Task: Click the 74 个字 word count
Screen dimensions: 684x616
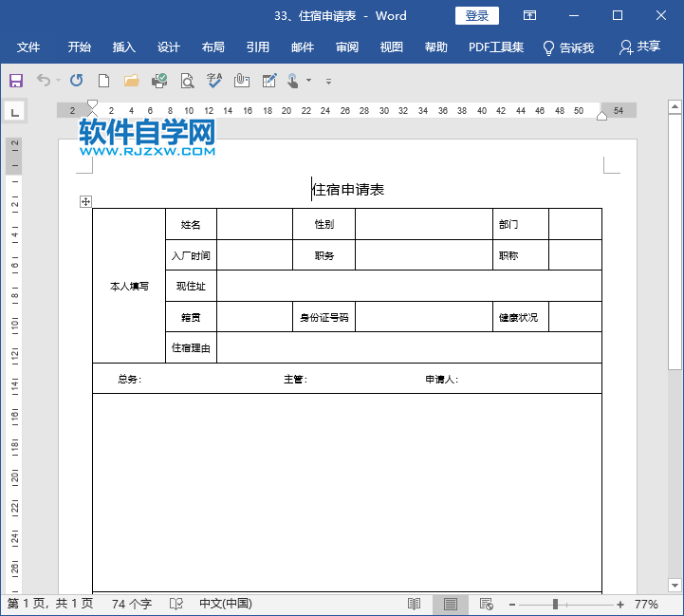Action: 132,604
